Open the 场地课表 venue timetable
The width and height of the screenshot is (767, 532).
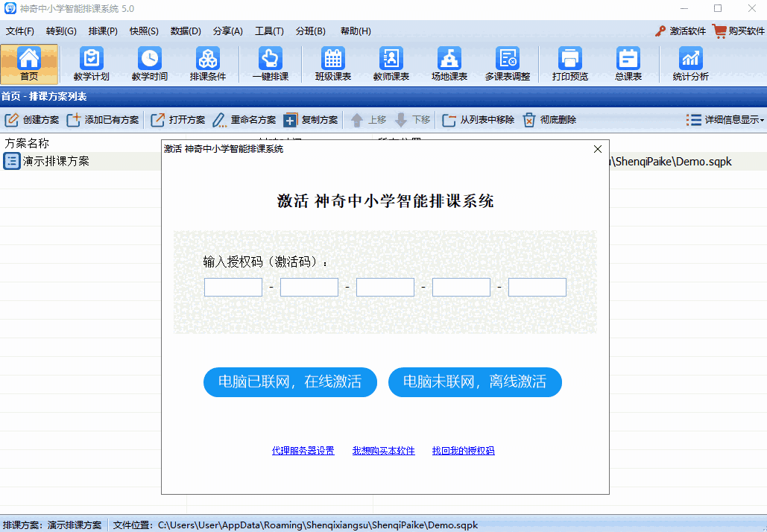(x=449, y=63)
